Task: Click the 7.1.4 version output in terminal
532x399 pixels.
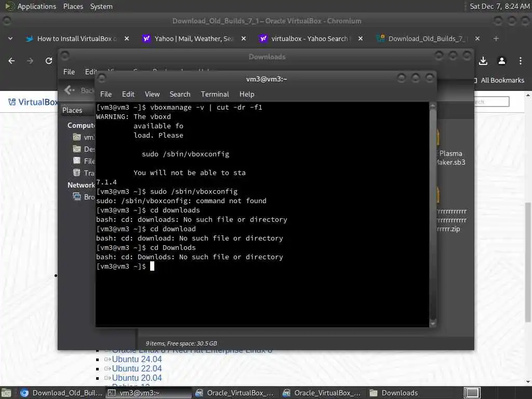Action: click(x=106, y=182)
